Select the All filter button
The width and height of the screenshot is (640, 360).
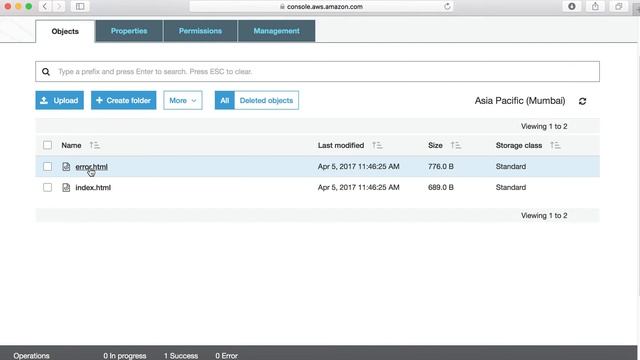224,100
